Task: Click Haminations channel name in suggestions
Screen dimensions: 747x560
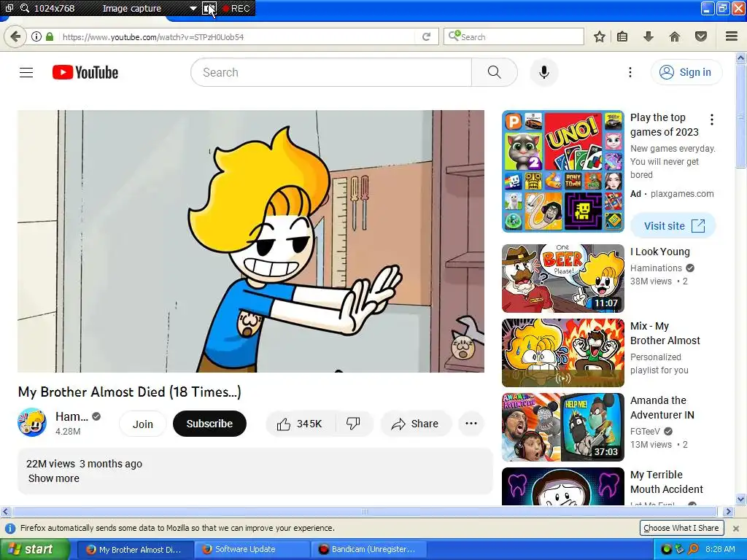Action: click(x=656, y=268)
